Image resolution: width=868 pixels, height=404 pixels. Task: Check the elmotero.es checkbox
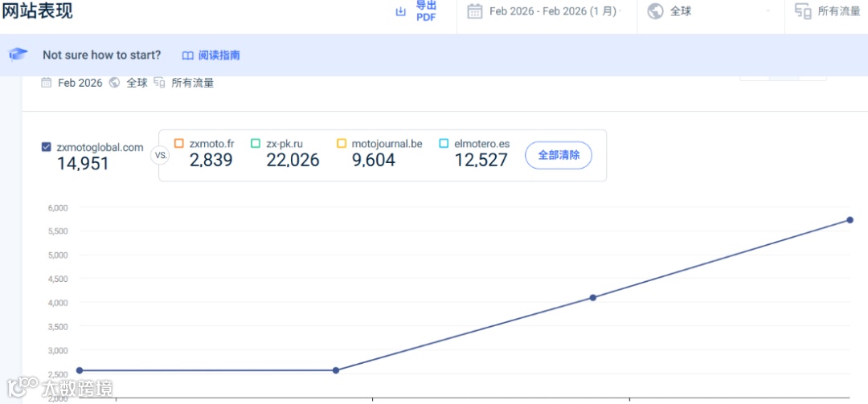[444, 143]
